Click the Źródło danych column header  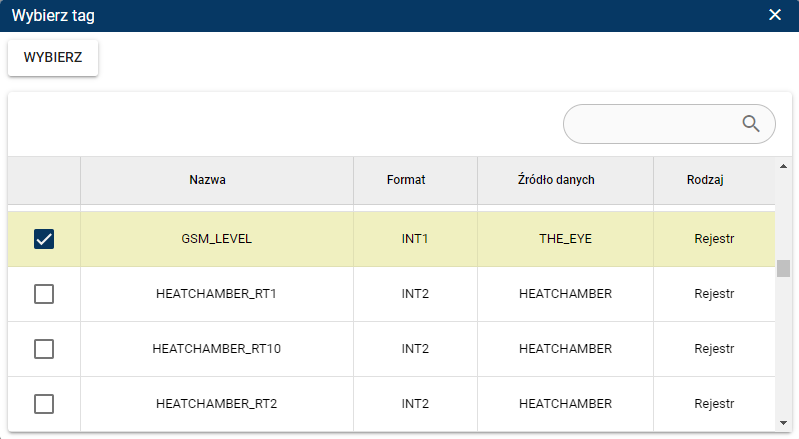[565, 180]
